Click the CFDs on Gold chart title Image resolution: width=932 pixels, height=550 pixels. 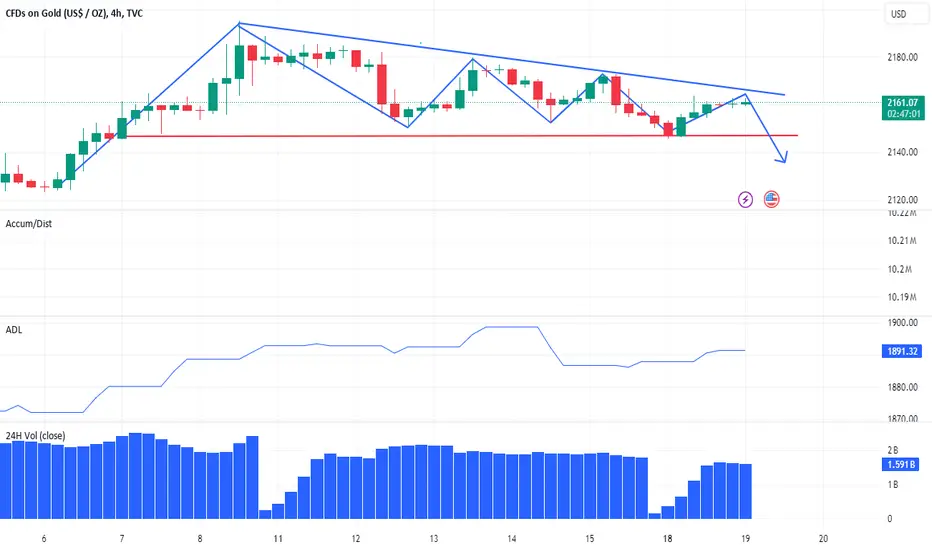pyautogui.click(x=74, y=13)
